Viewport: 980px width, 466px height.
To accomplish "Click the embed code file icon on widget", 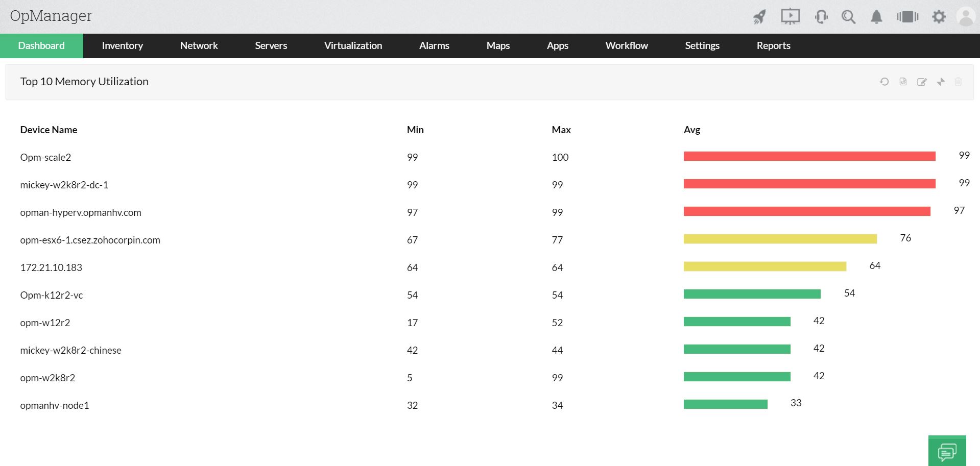I will point(903,82).
